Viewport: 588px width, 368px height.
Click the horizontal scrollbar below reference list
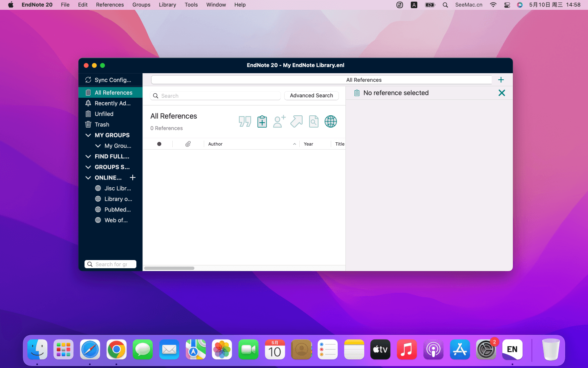click(x=169, y=268)
